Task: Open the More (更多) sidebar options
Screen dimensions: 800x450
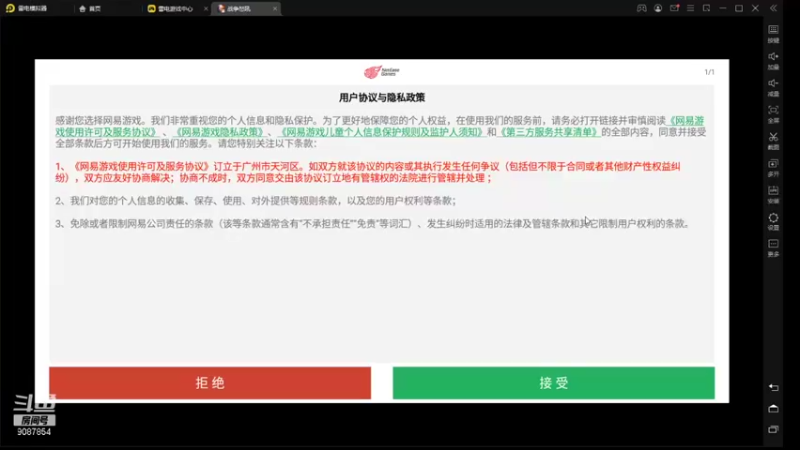Action: pyautogui.click(x=773, y=248)
